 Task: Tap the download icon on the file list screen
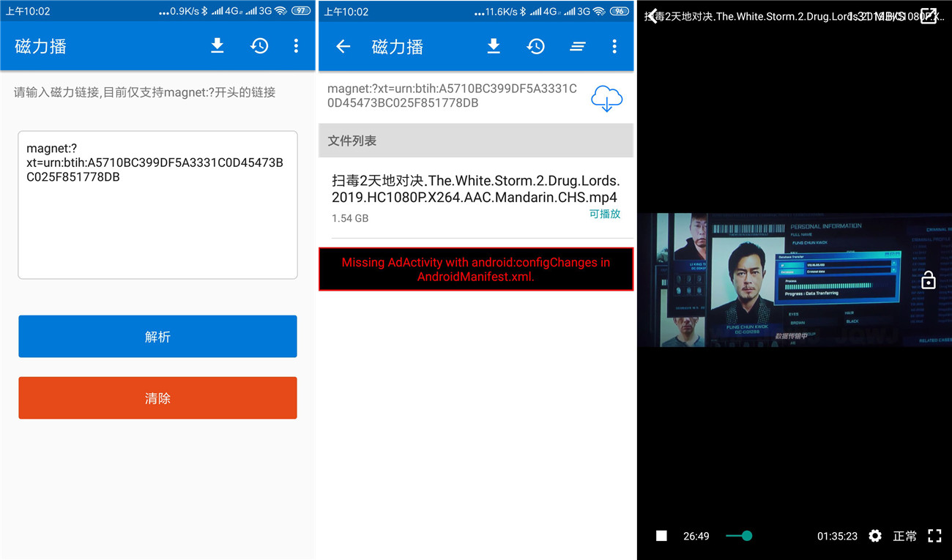(x=494, y=47)
